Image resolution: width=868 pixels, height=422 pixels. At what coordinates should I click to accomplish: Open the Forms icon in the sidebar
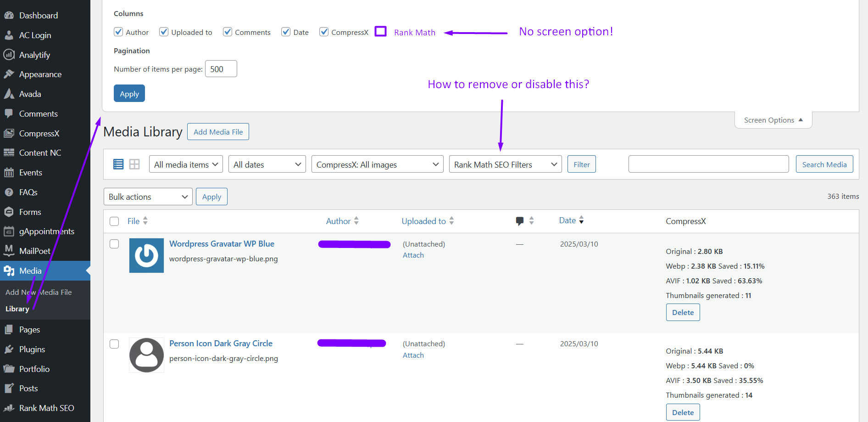(9, 212)
